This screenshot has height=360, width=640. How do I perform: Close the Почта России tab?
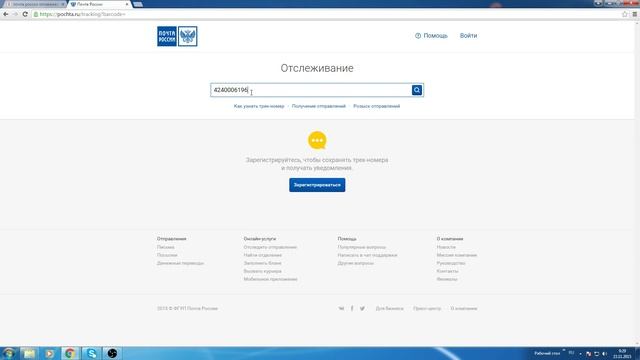127,4
